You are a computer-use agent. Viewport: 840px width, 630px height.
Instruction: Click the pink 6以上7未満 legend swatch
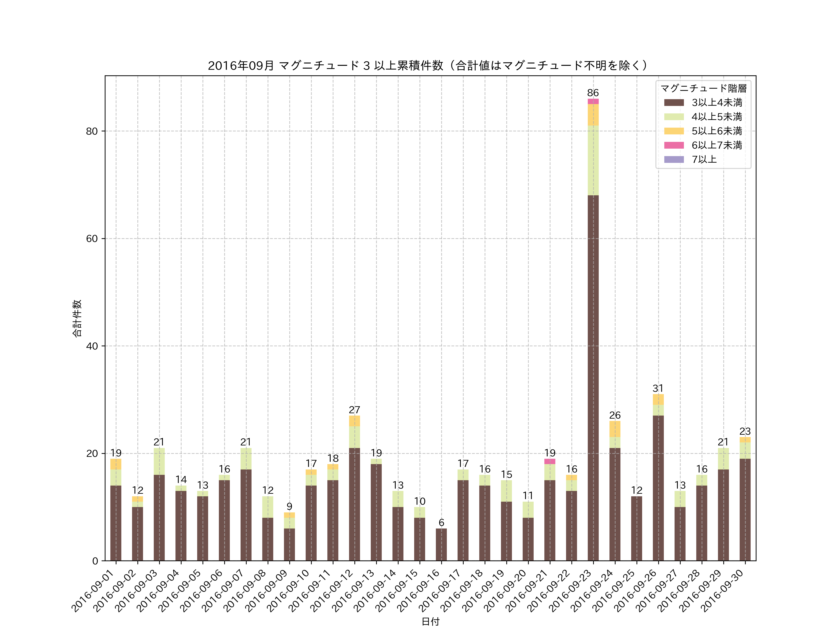point(674,145)
